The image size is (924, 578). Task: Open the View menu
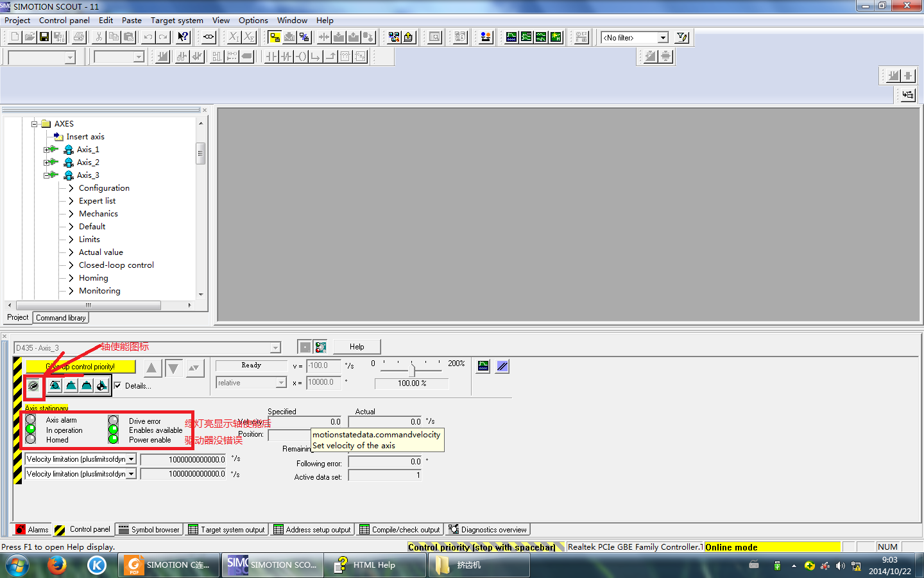221,21
